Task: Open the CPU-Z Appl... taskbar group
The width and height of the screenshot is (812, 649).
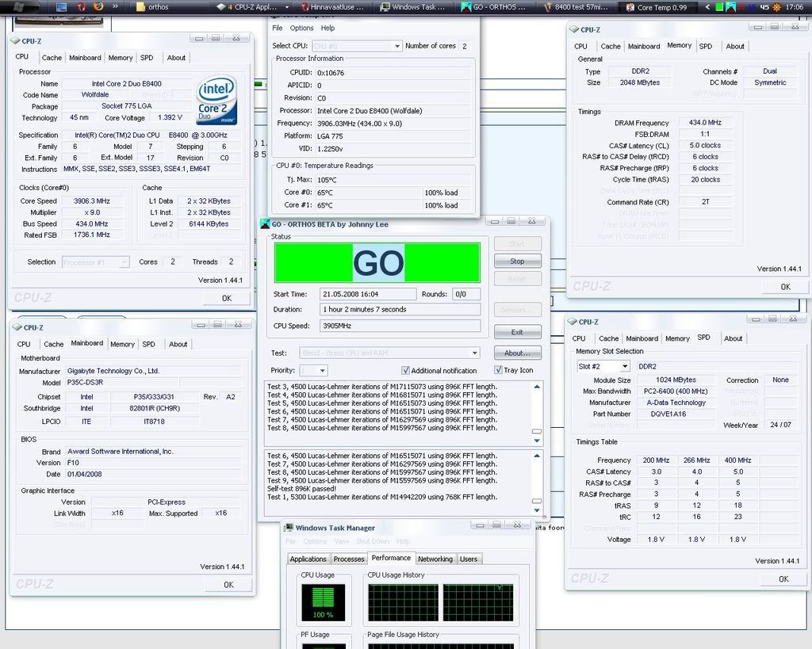Action: coord(253,7)
